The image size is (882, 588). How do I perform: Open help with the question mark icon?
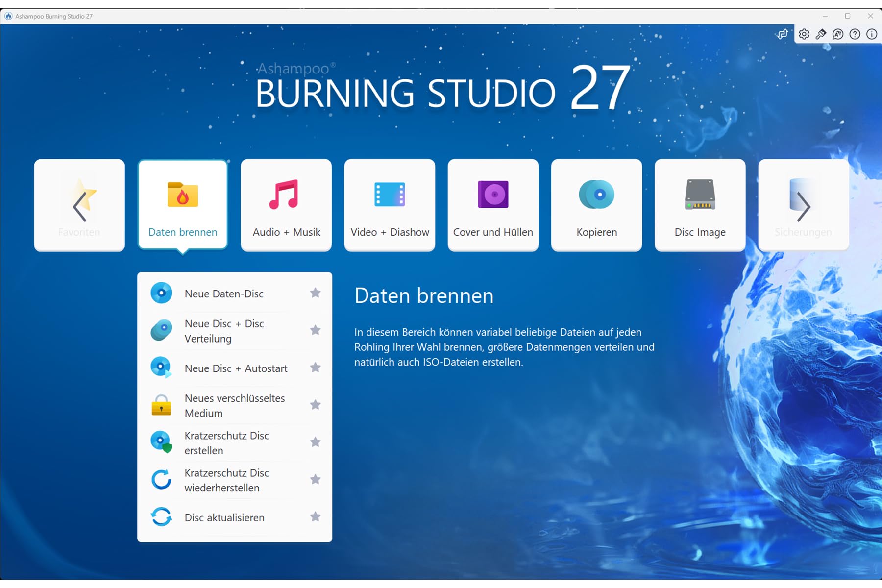[x=855, y=34]
